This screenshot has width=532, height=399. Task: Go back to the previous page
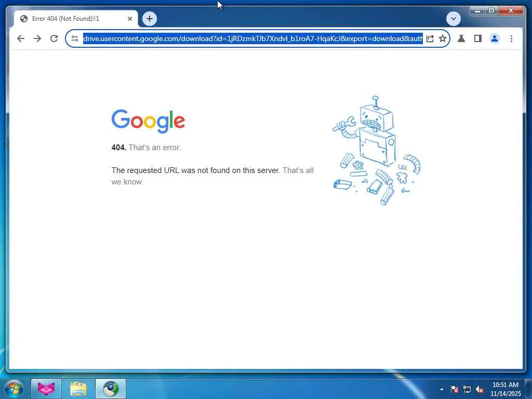pyautogui.click(x=21, y=38)
